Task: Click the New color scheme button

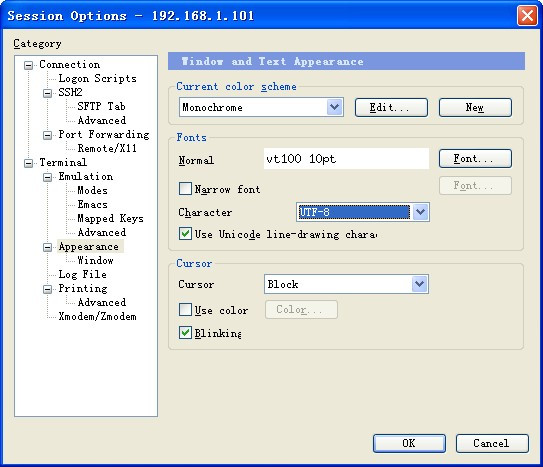Action: pyautogui.click(x=475, y=107)
